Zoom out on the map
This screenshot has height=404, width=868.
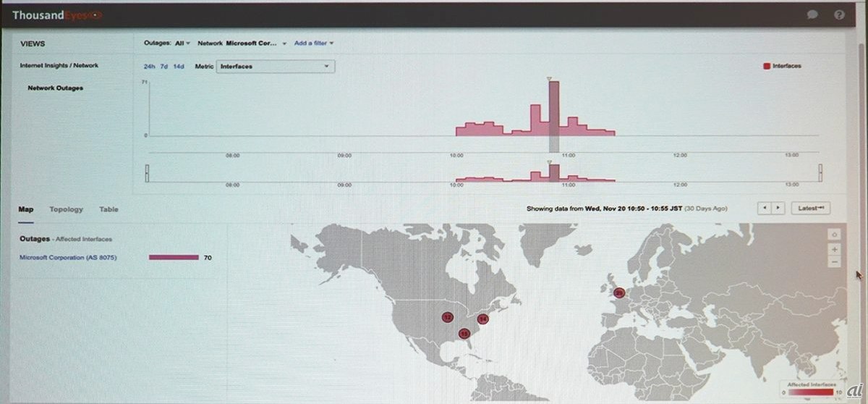click(835, 261)
